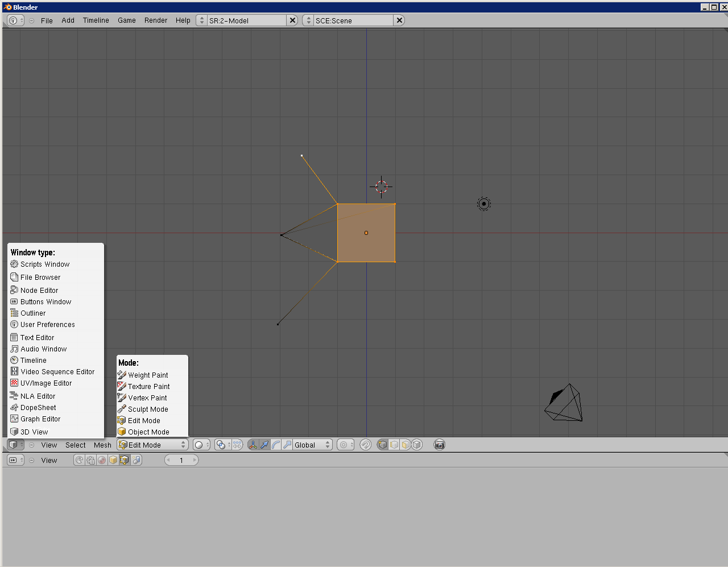728x567 pixels.
Task: Select Sculpt Mode in the Mode list
Action: click(152, 409)
